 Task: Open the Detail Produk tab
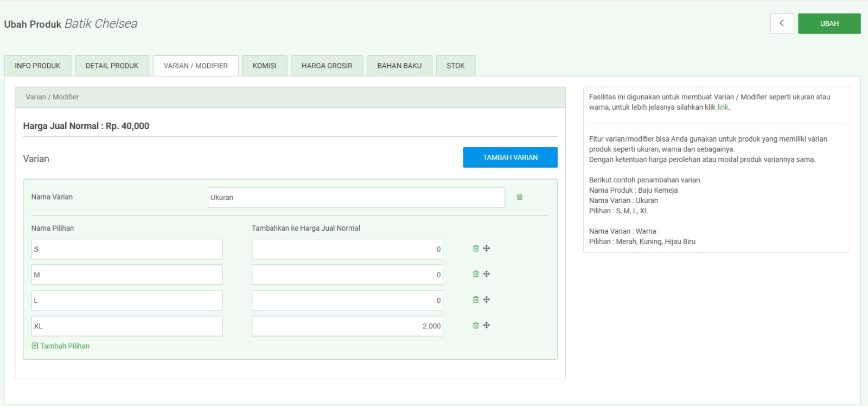click(x=112, y=66)
